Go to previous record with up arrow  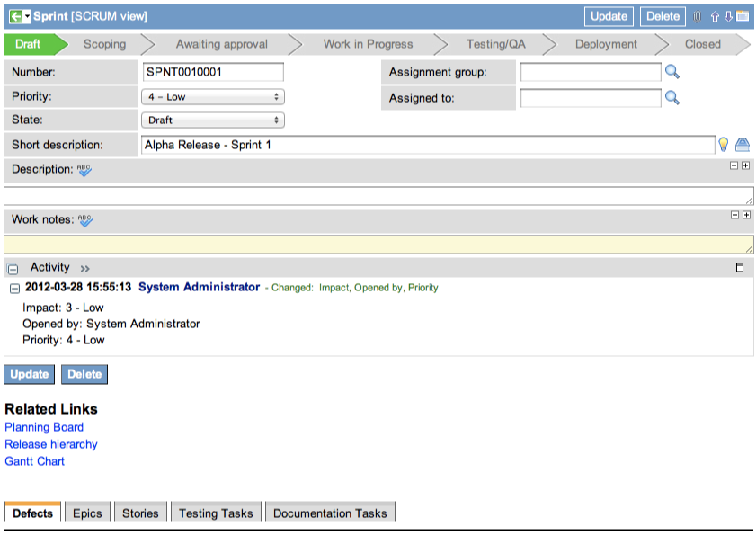click(x=715, y=16)
